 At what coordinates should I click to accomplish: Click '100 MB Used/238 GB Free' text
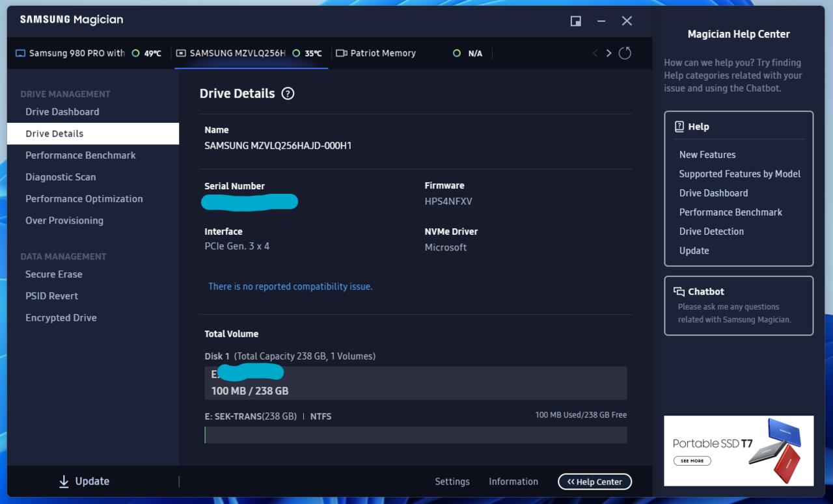click(x=581, y=415)
